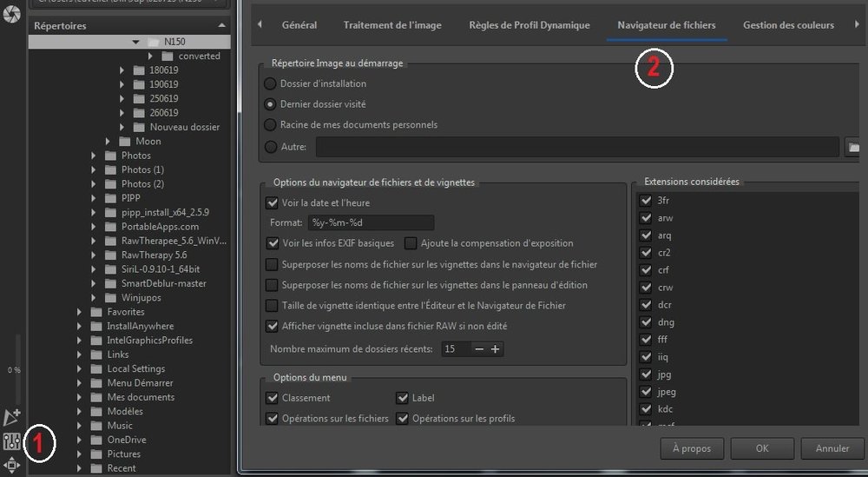Uncheck the Classement menu option
Screen dimensions: 868x477
point(272,398)
